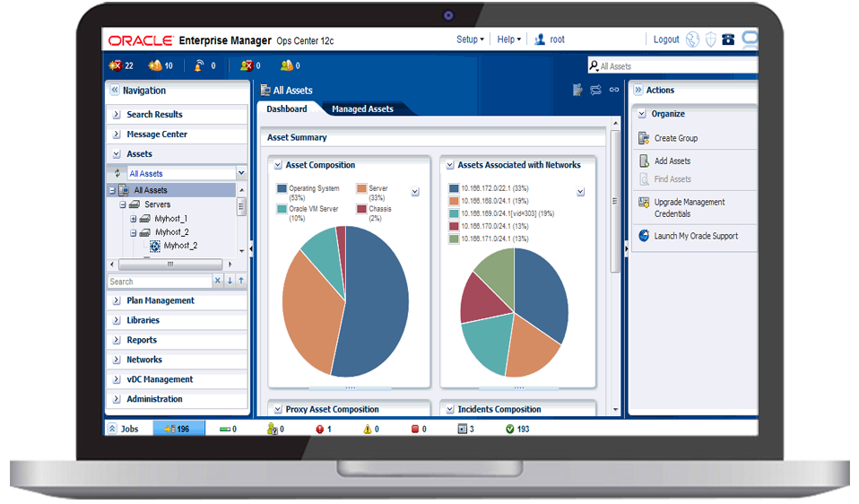Click the critical incidents icon showing 22
This screenshot has height=504, width=859.
pos(115,65)
